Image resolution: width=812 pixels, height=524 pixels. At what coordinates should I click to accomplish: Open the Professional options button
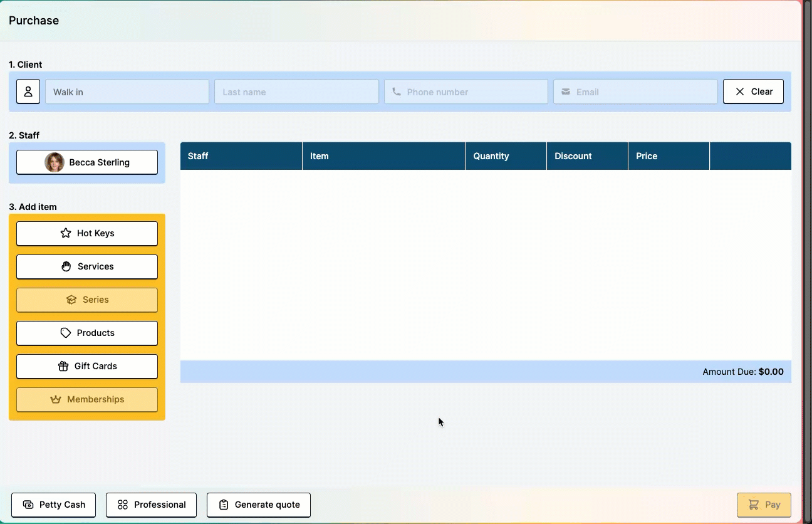click(x=151, y=505)
